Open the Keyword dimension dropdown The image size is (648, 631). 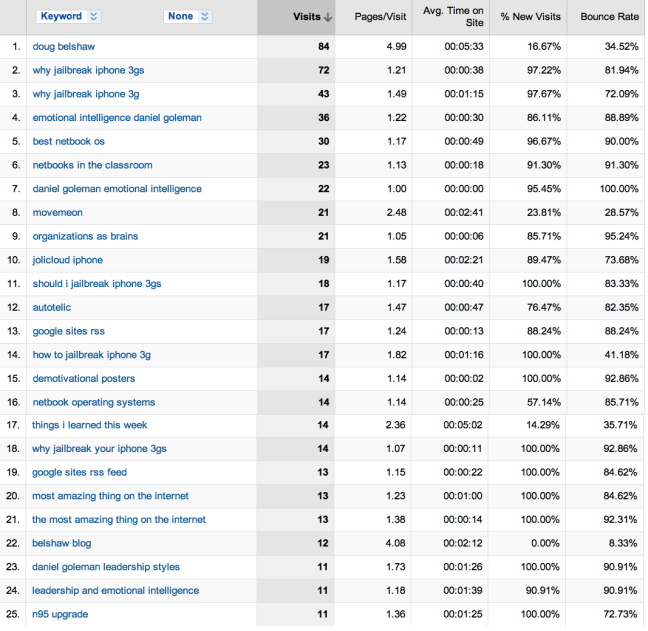(x=69, y=16)
